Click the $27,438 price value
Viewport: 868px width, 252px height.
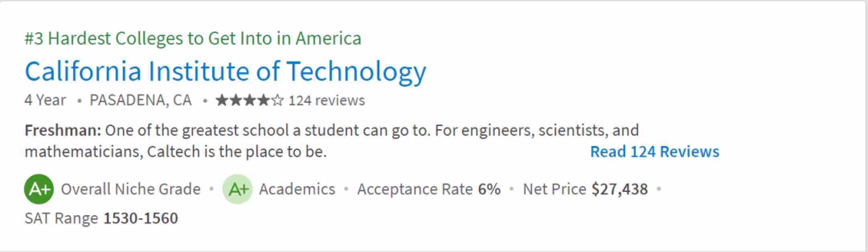(x=620, y=189)
